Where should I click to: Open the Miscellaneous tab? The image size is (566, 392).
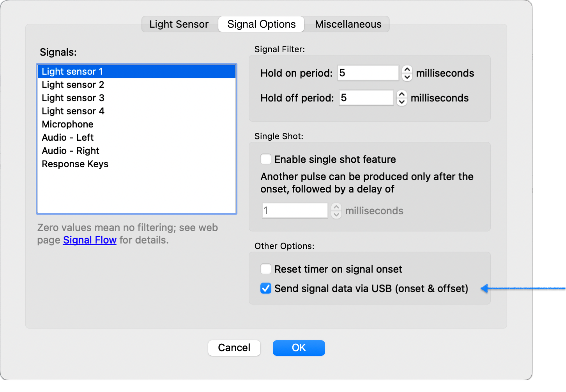pyautogui.click(x=348, y=24)
